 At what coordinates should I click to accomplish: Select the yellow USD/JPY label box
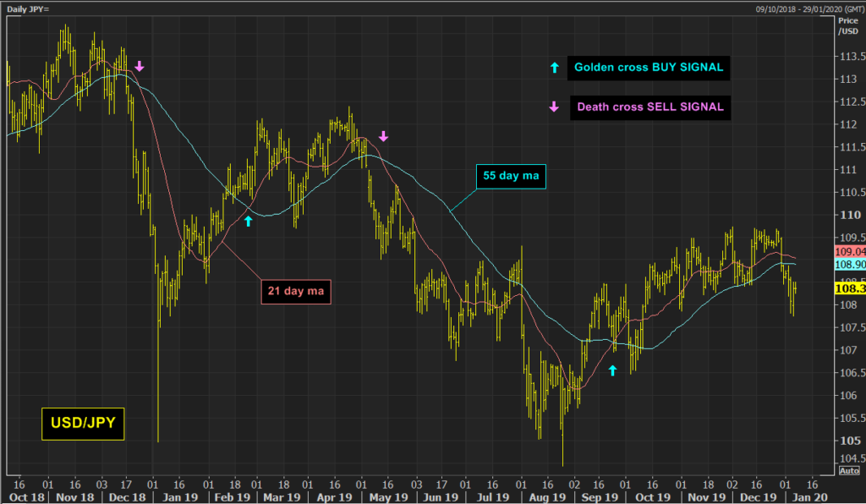83,424
